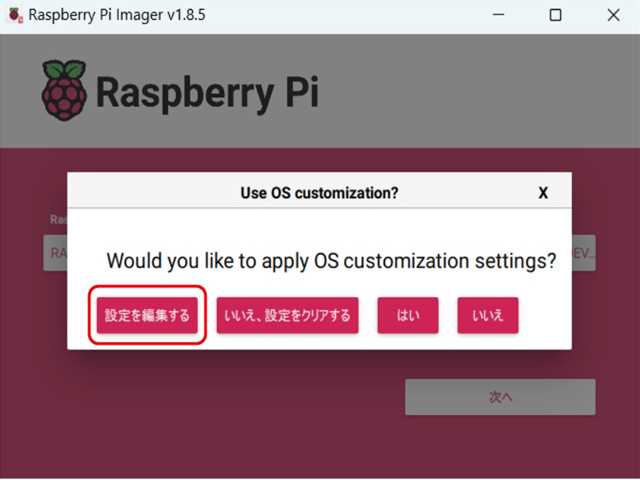The image size is (640, 480).
Task: Click the 設定を編集する button
Action: click(x=147, y=315)
